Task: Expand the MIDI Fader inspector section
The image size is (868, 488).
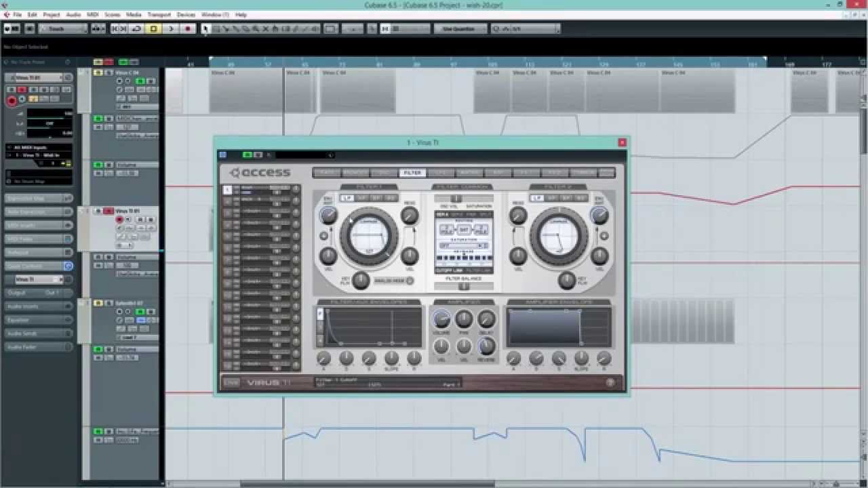Action: (39, 239)
